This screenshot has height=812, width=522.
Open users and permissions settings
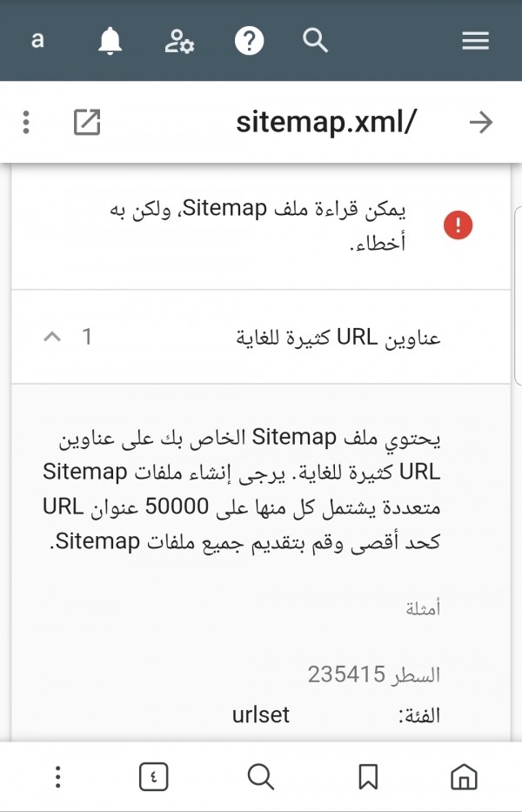pos(179,41)
